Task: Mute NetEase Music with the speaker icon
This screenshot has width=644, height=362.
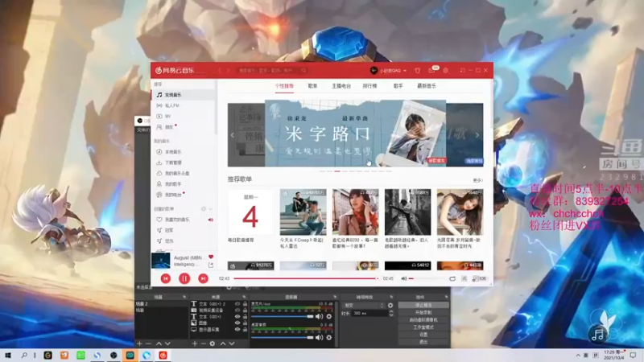Action: (404, 278)
